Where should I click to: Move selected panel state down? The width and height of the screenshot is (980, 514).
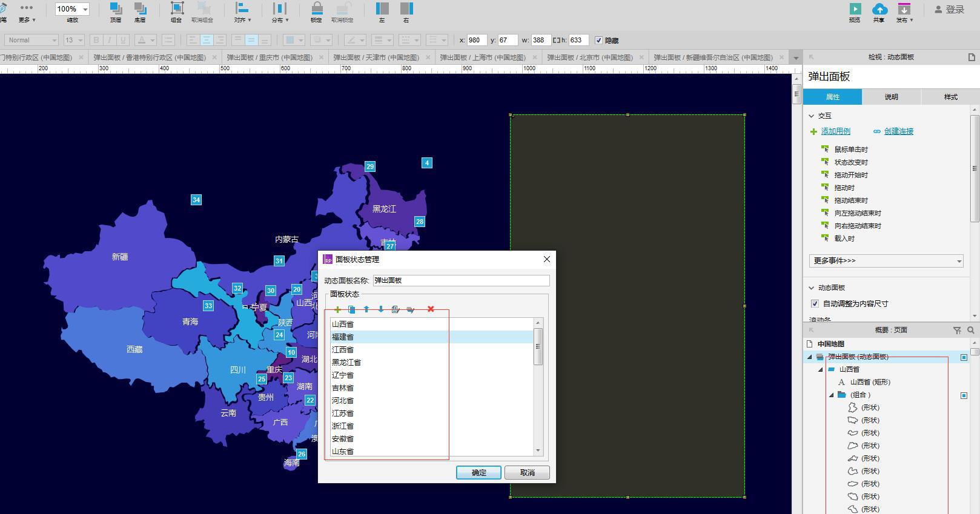click(x=380, y=309)
